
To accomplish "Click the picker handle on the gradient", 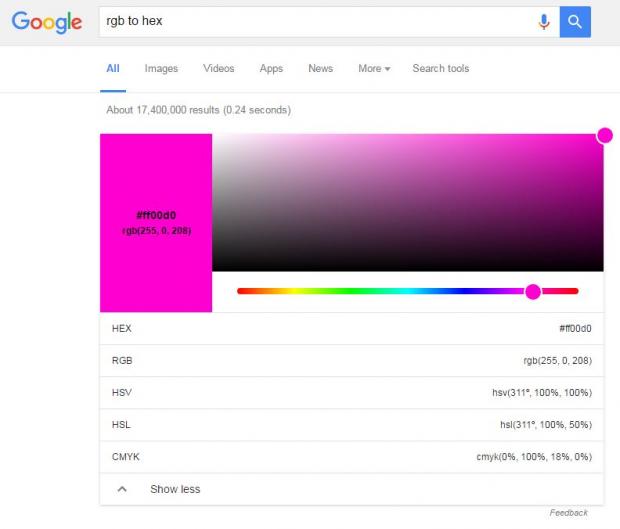I will click(x=604, y=135).
